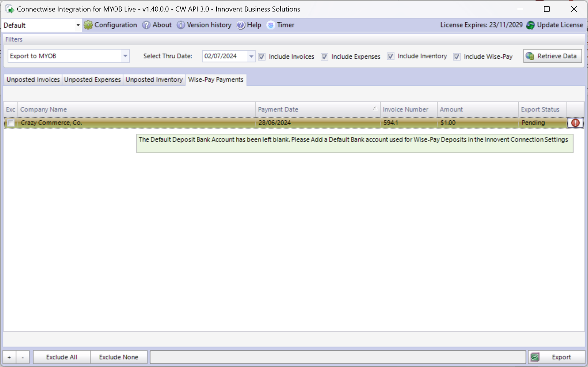The width and height of the screenshot is (588, 367).
Task: Click the License Expires: 23/11/2029 text
Action: (x=481, y=25)
